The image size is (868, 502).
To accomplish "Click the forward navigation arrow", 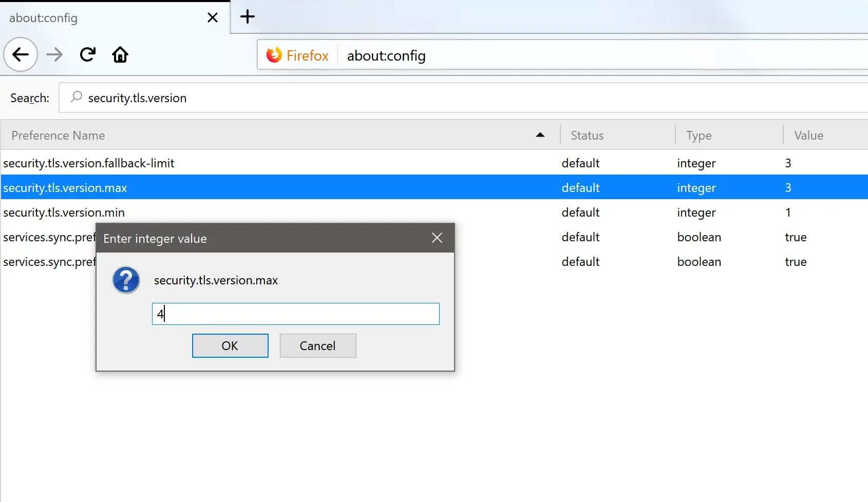I will tap(54, 54).
